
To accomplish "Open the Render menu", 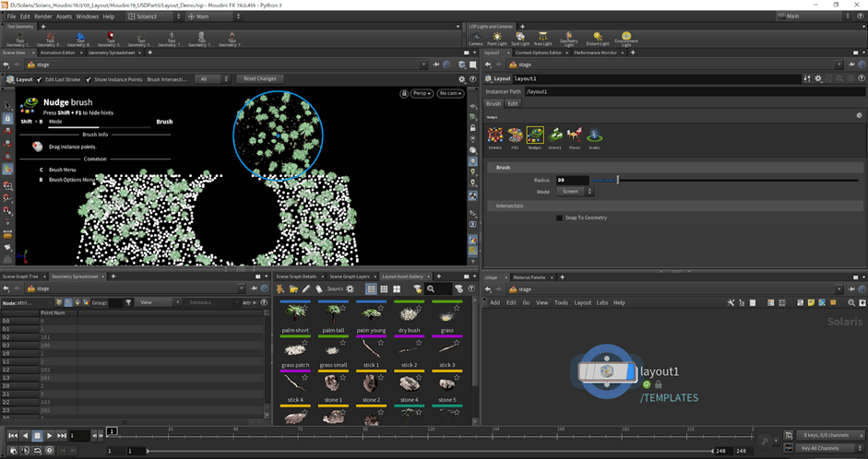I will (x=42, y=17).
